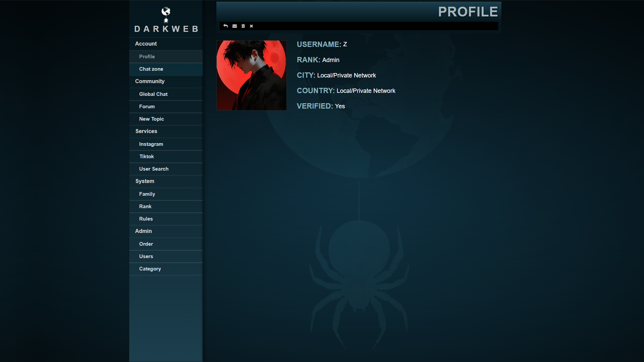View the Rank page
Screen dimensions: 644x362
pyautogui.click(x=166, y=206)
